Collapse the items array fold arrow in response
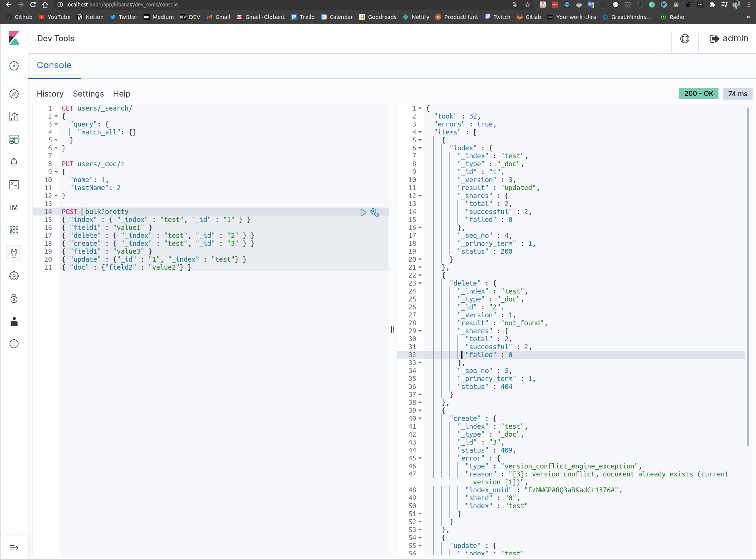This screenshot has height=559, width=756. (420, 132)
